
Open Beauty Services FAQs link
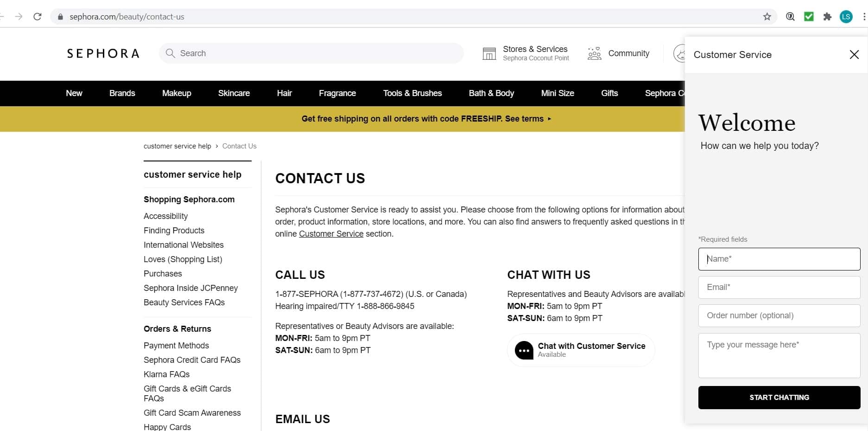184,302
